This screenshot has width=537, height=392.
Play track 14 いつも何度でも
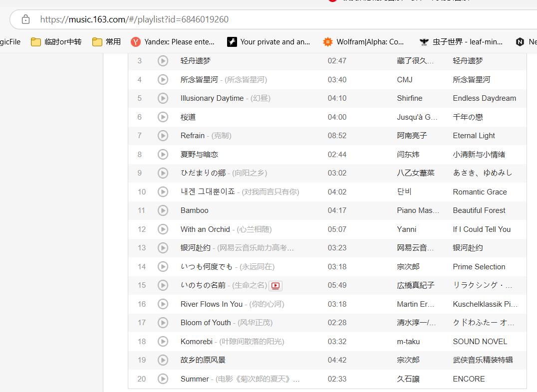pyautogui.click(x=163, y=267)
